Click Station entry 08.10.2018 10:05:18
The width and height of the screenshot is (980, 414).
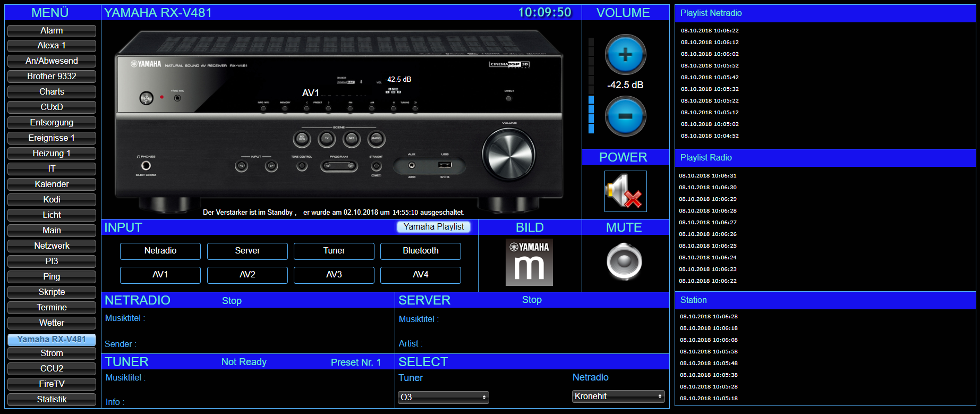point(709,399)
